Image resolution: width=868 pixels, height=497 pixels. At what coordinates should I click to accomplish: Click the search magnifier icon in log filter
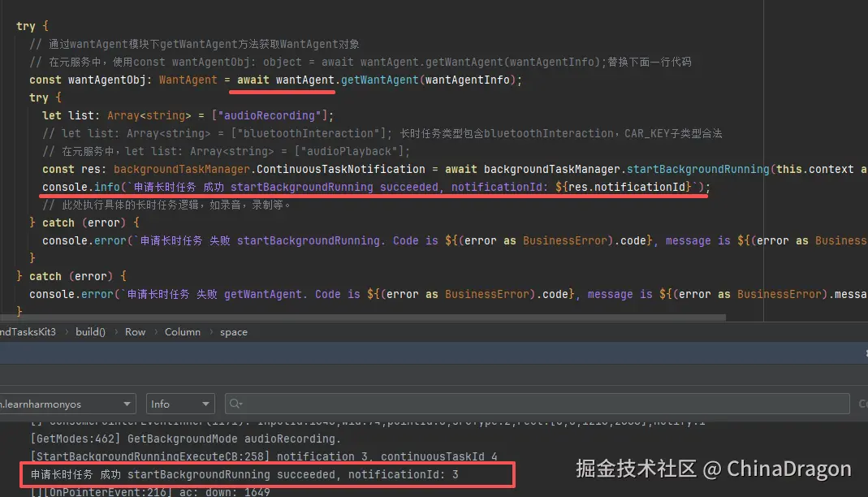pos(235,404)
